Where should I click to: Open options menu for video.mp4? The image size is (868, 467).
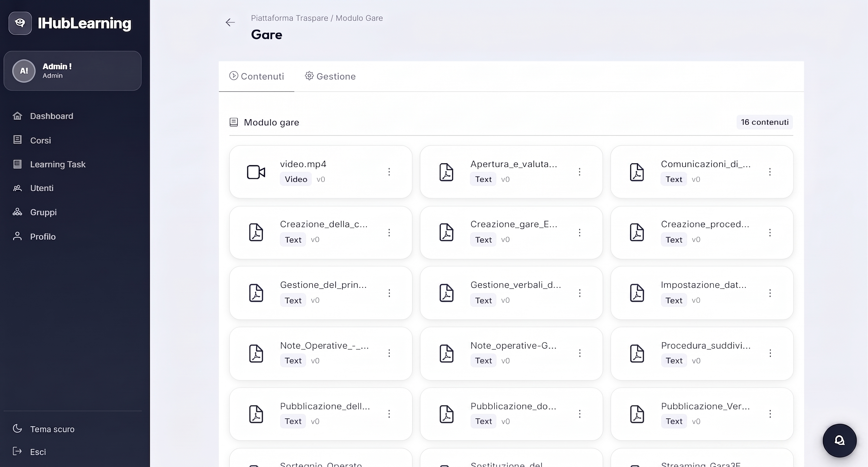389,172
